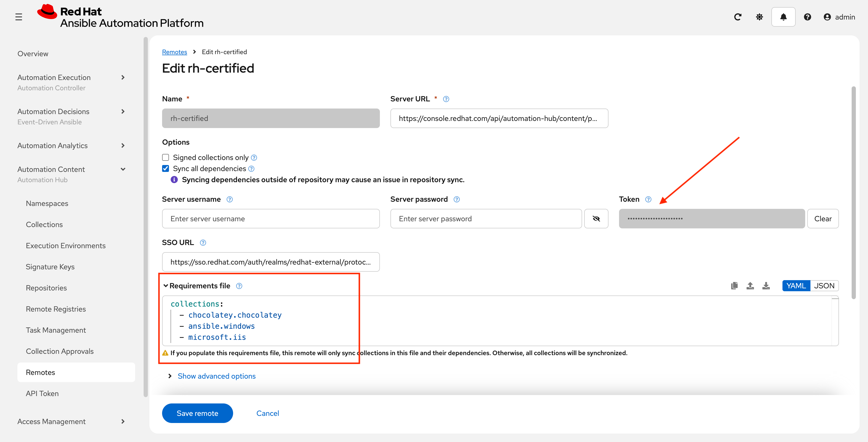Click the Remotes breadcrumb link

click(x=174, y=52)
